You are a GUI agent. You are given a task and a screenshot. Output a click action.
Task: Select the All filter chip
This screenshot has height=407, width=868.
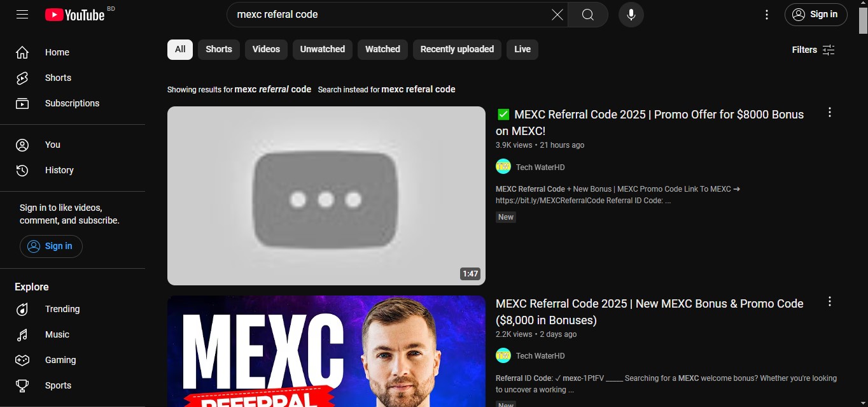[x=180, y=49]
